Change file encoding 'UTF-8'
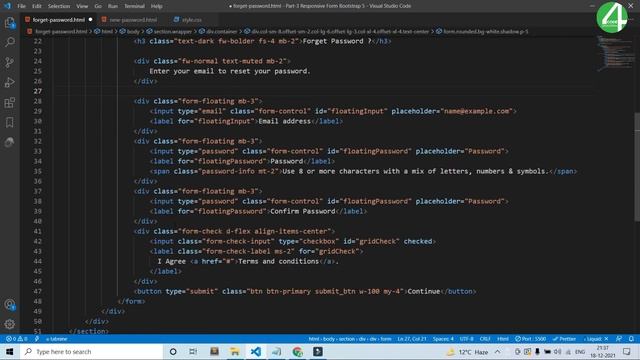Image resolution: width=640 pixels, height=360 pixels. click(x=467, y=339)
